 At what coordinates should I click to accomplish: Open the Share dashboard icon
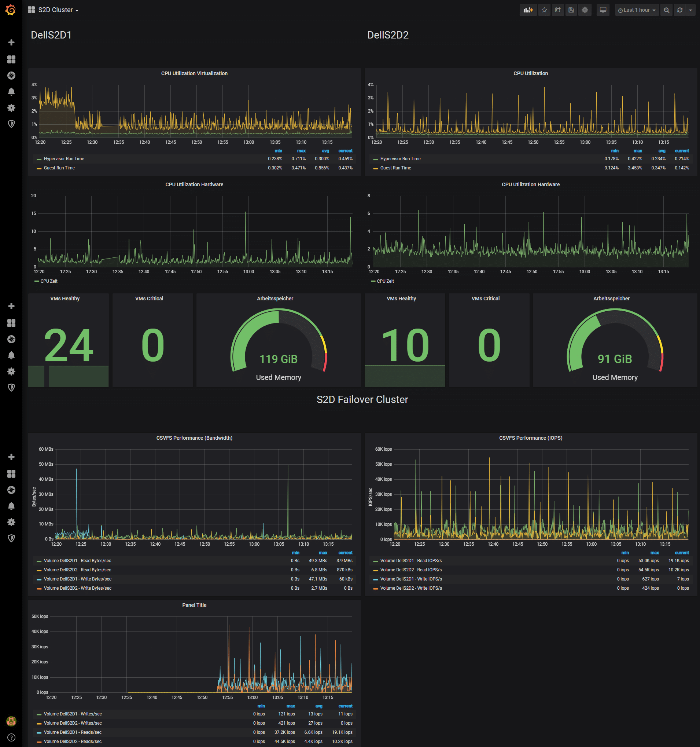click(x=558, y=10)
